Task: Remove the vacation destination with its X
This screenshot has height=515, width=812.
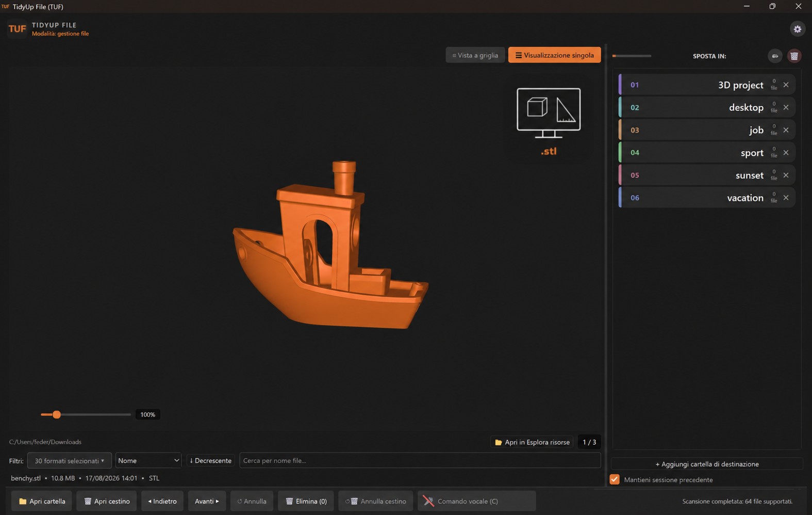Action: coord(786,198)
